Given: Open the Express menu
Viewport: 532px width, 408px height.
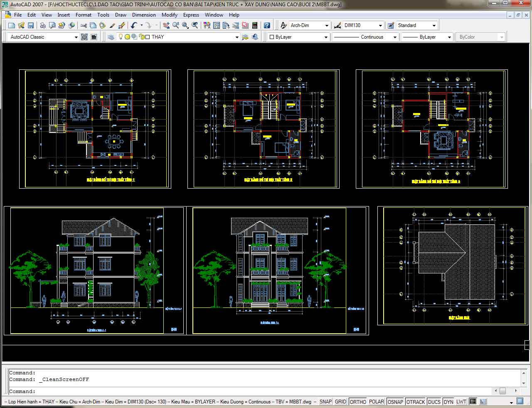Looking at the screenshot, I should click(191, 15).
